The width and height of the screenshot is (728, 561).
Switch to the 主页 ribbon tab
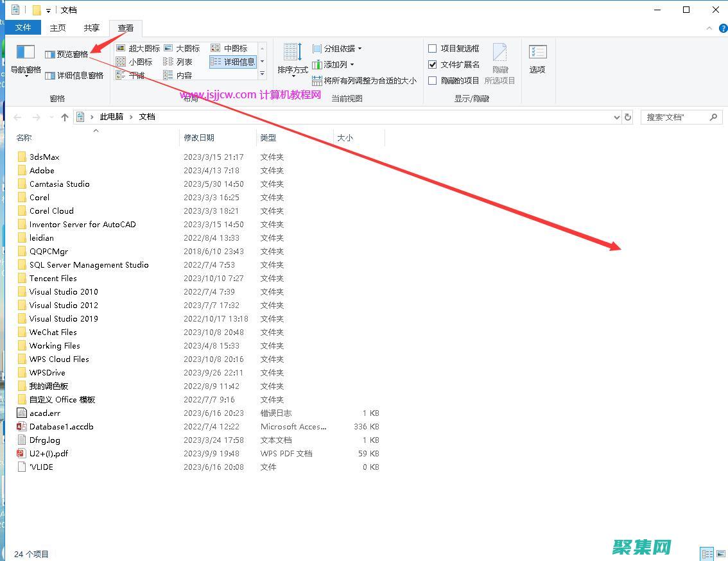point(58,28)
